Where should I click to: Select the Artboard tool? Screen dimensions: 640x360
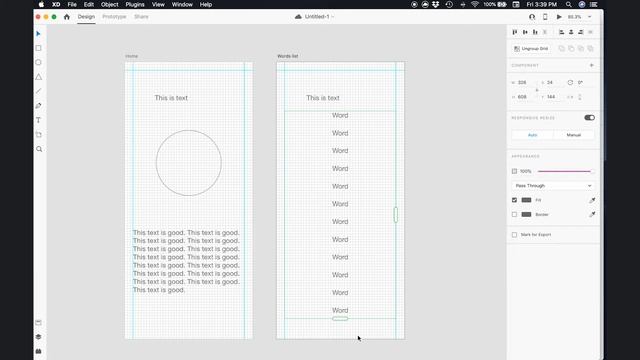[x=38, y=135]
